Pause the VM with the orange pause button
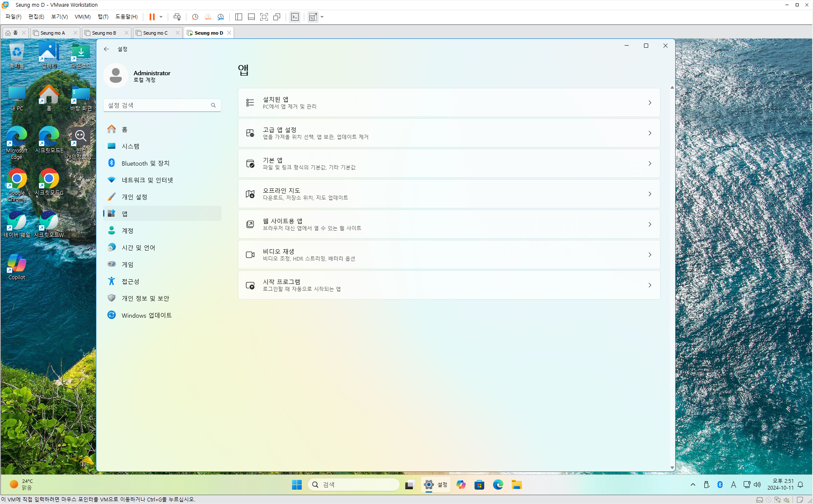 (x=152, y=17)
